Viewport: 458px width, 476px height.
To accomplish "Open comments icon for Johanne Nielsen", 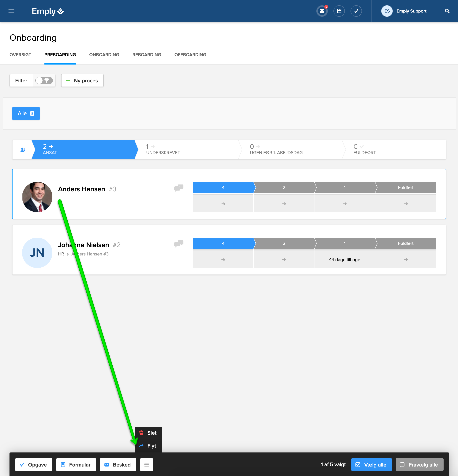I will click(179, 244).
